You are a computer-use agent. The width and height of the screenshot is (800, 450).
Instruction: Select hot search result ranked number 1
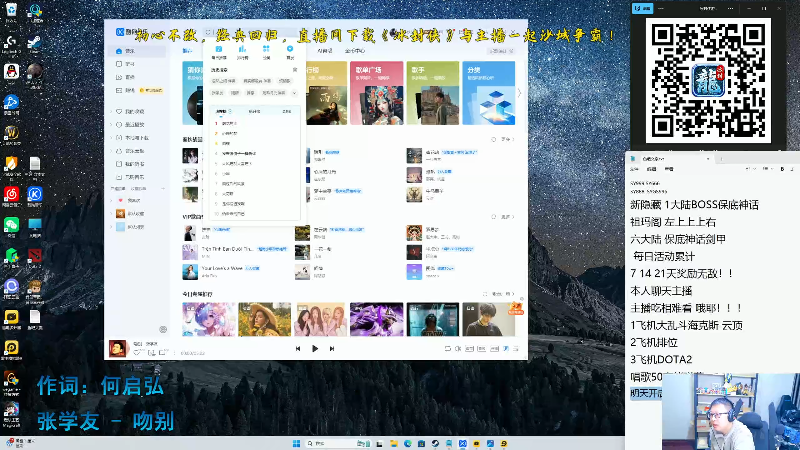[254, 123]
